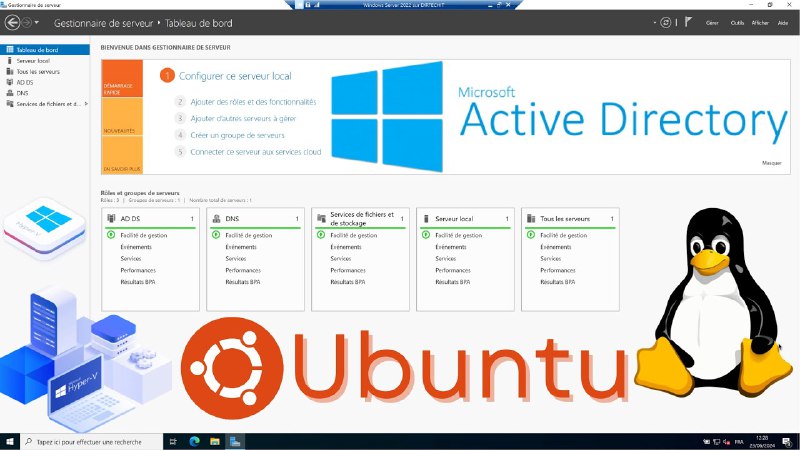
Task: Open the AD DS role tile header
Action: [151, 218]
